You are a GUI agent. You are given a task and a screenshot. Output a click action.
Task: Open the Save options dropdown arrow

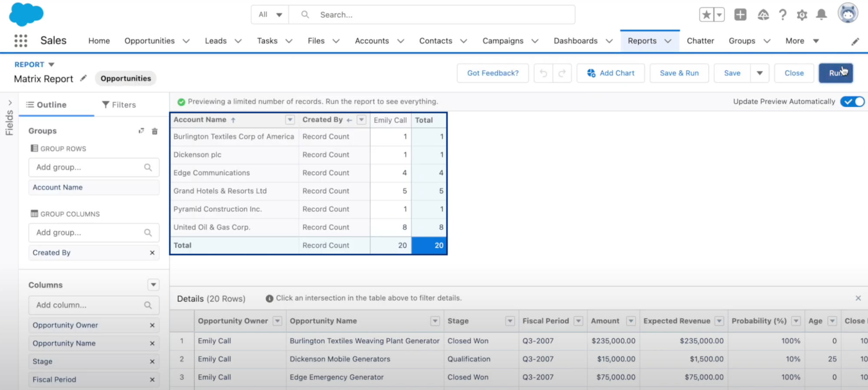pos(759,73)
